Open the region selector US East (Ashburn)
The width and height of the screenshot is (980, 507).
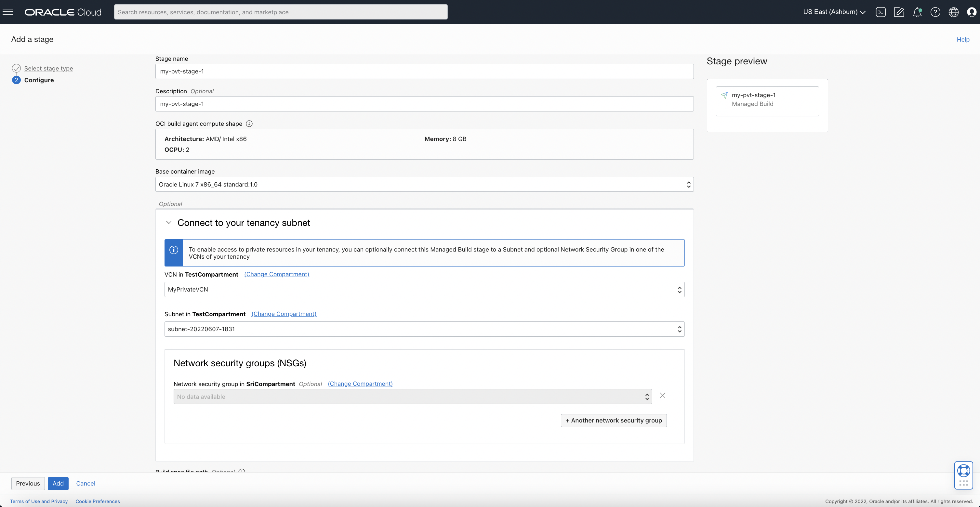click(x=834, y=12)
